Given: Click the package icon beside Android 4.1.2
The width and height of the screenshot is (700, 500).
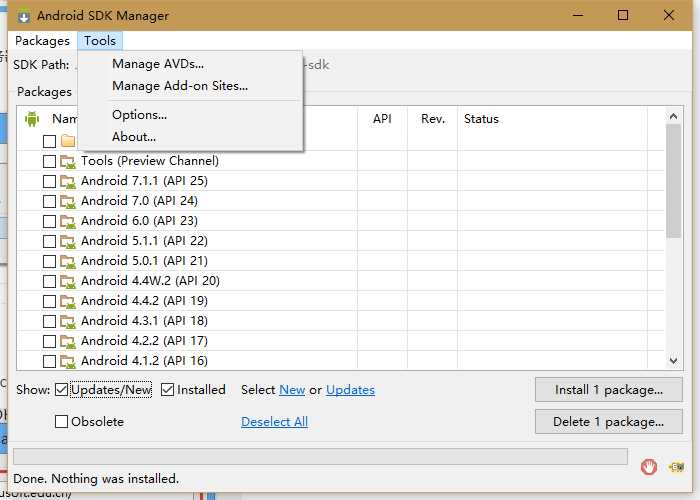Looking at the screenshot, I should (x=68, y=362).
